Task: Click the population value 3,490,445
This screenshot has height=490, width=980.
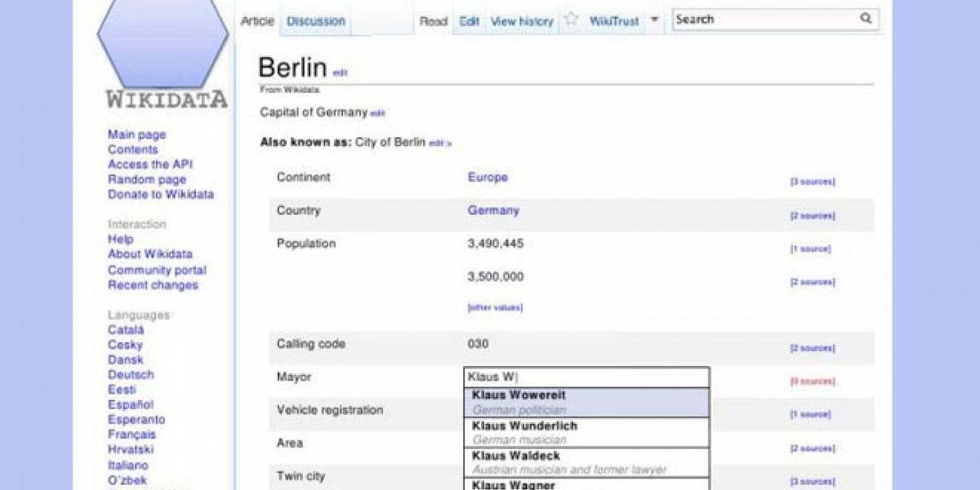Action: (x=496, y=243)
